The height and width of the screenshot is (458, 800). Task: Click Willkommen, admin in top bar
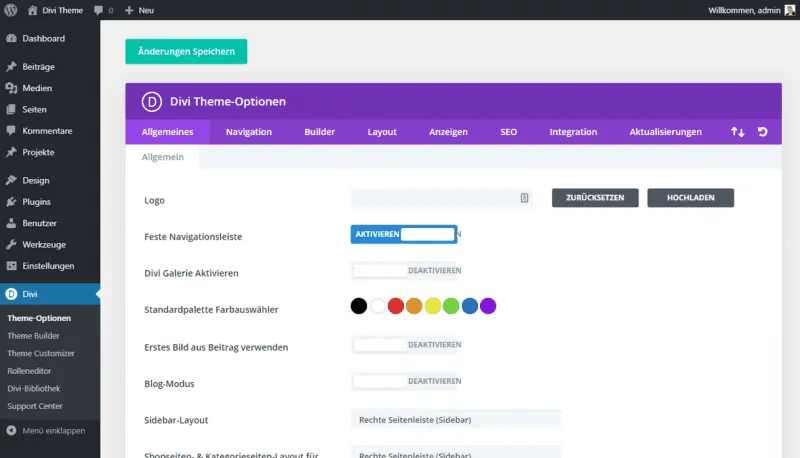tap(744, 10)
